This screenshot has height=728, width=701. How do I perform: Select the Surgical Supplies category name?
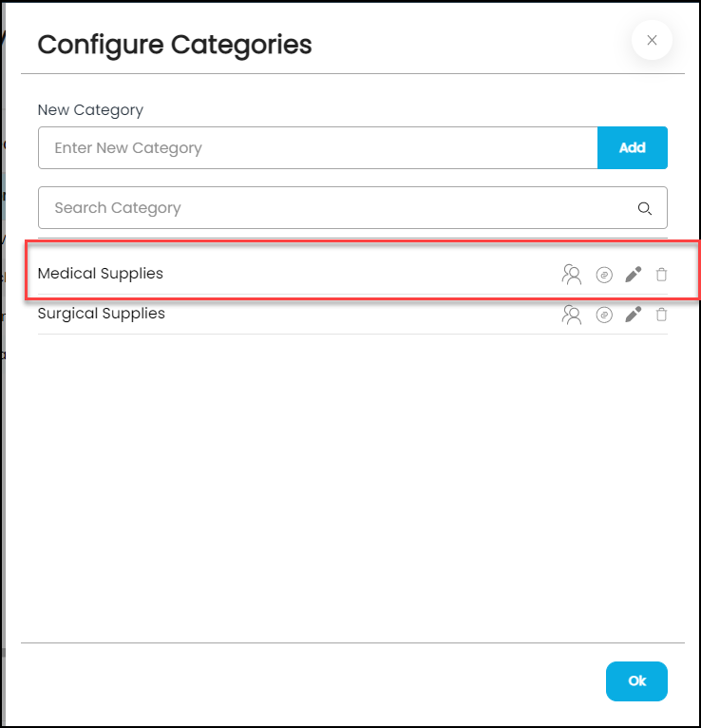click(101, 314)
